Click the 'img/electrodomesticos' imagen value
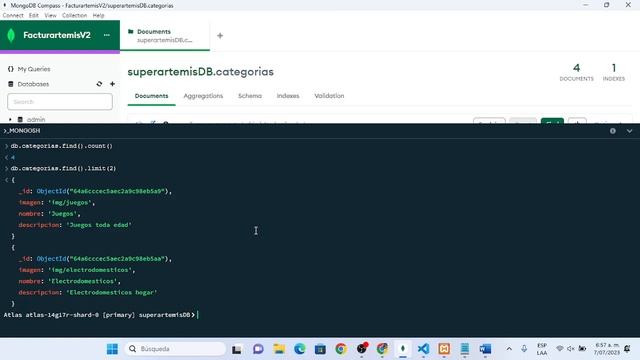The image size is (640, 360). pyautogui.click(x=90, y=270)
